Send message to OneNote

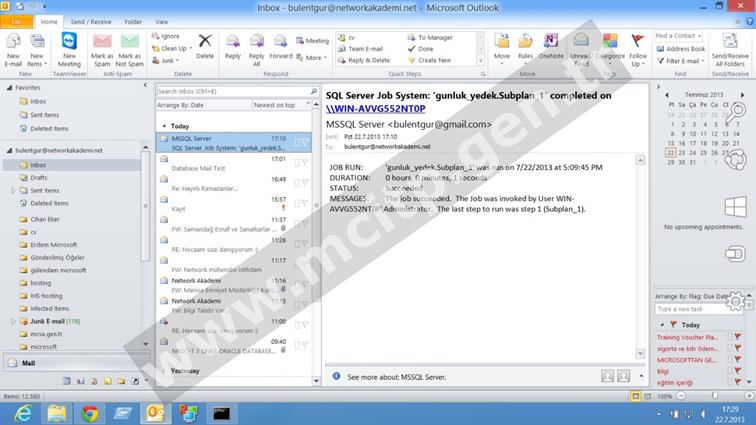(x=551, y=47)
